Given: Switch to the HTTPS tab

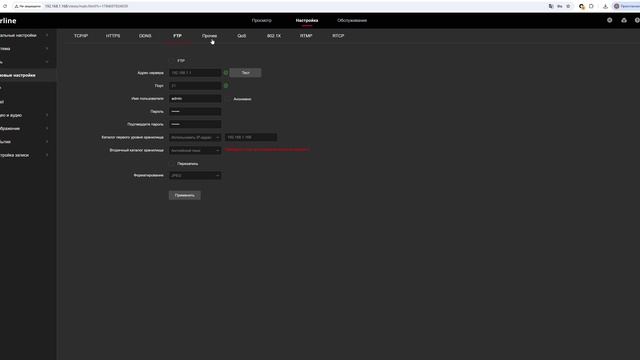Looking at the screenshot, I should [x=113, y=36].
